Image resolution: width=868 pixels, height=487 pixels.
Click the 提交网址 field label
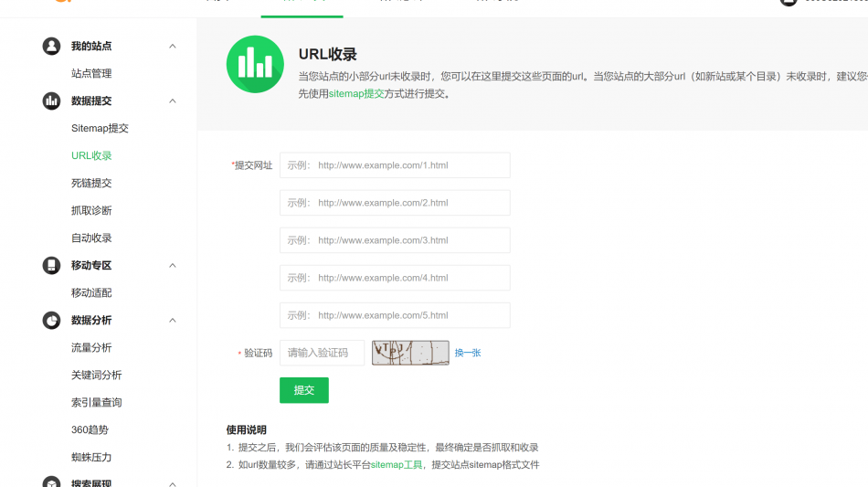pos(253,164)
